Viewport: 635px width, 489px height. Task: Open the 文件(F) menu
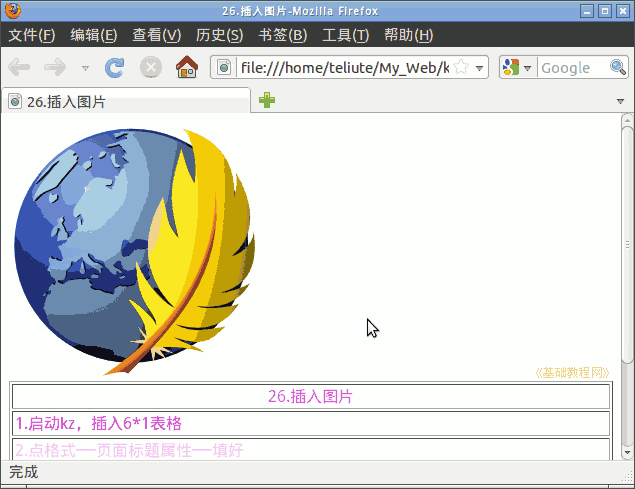32,35
